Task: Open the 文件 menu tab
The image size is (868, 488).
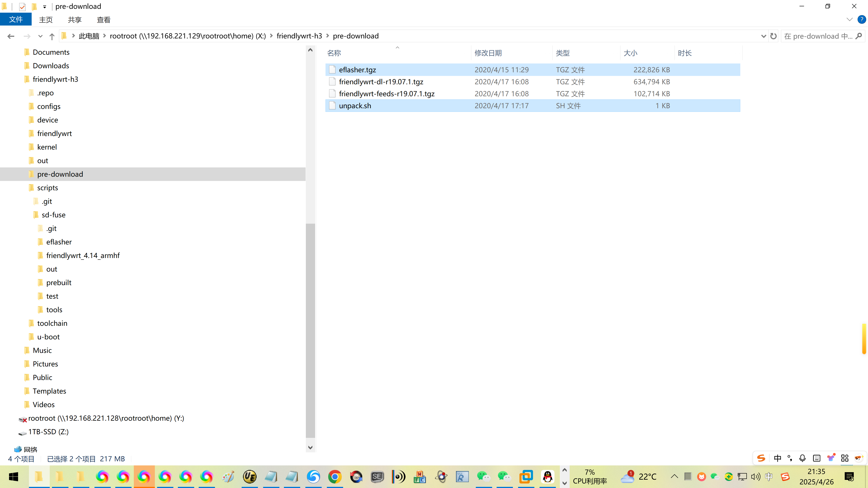Action: (x=16, y=19)
